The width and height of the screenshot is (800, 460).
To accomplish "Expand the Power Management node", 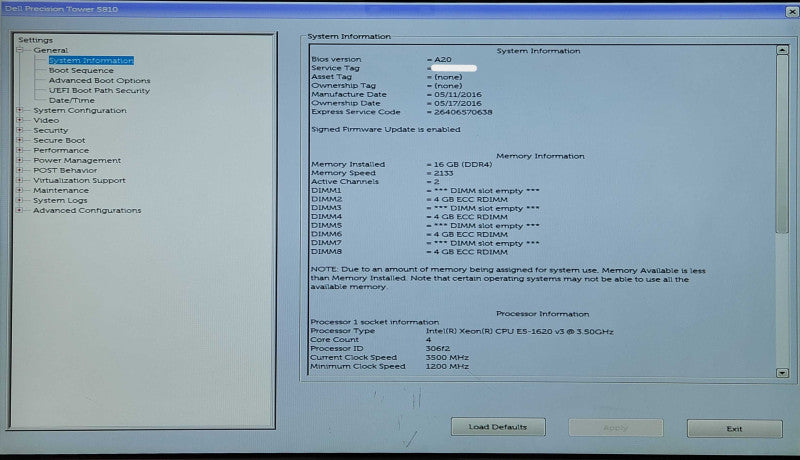I will pos(20,160).
